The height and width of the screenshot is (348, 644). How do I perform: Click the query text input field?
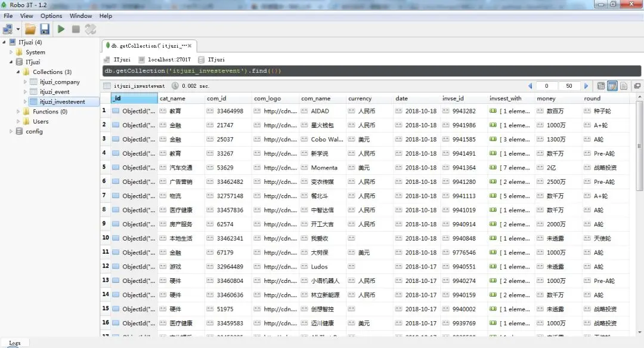[371, 71]
